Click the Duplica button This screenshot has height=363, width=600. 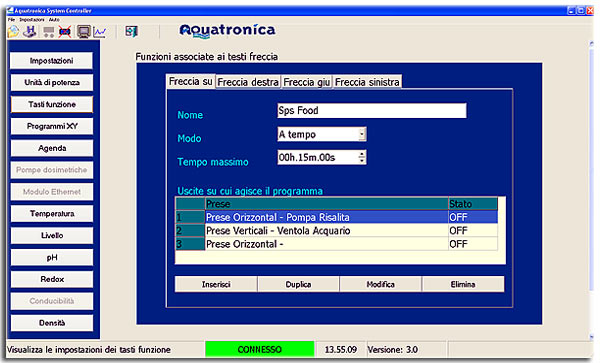point(298,284)
